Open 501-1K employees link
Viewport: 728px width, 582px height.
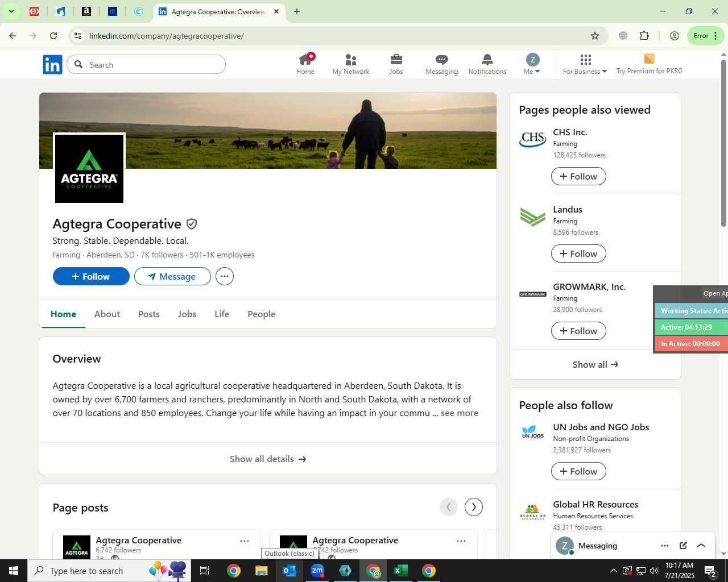[222, 255]
